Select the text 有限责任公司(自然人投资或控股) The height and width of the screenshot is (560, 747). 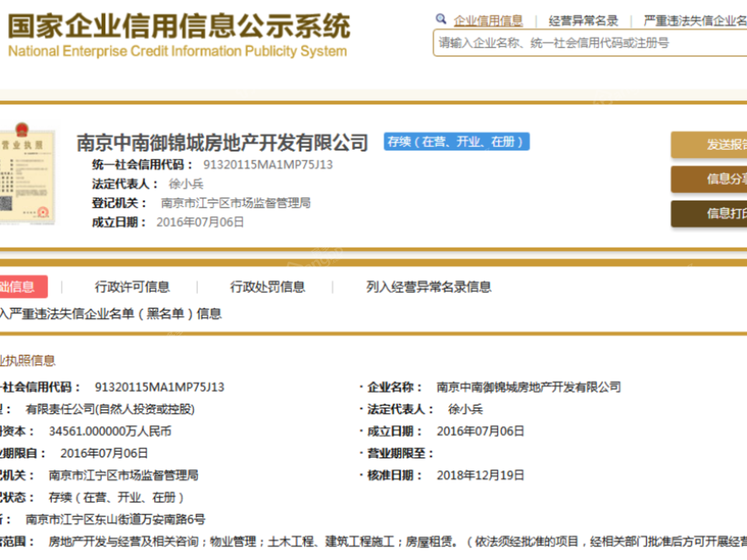pos(110,409)
